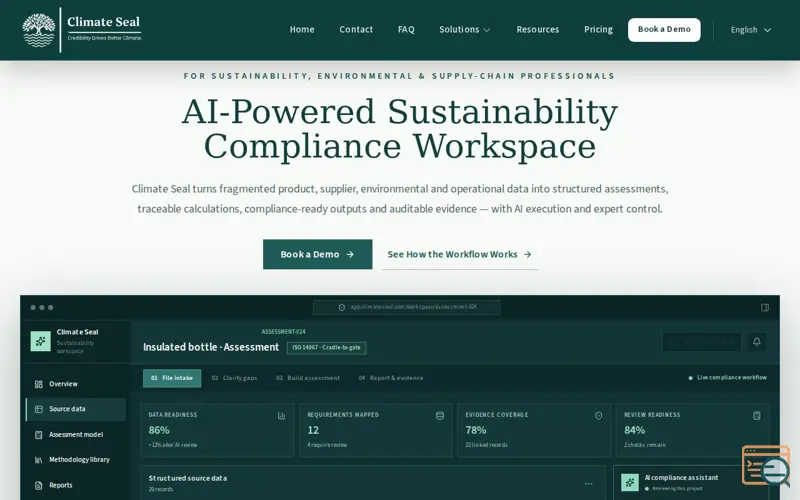The image size is (800, 500).
Task: Click the Climate Seal brand name link
Action: click(104, 22)
